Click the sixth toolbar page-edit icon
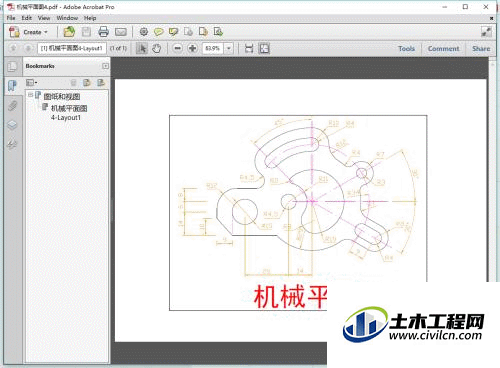Image resolution: width=500 pixels, height=368 pixels. coord(188,32)
